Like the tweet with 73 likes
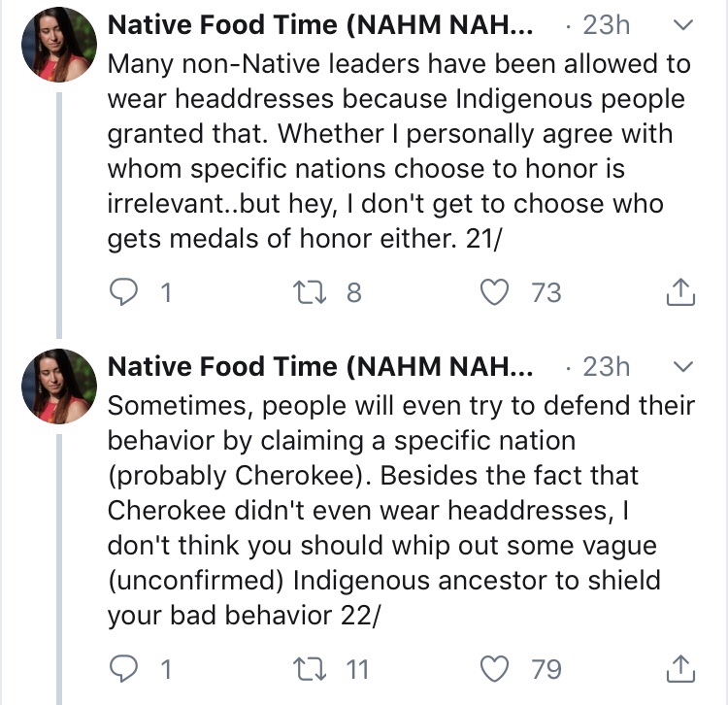The height and width of the screenshot is (705, 728). point(497,292)
